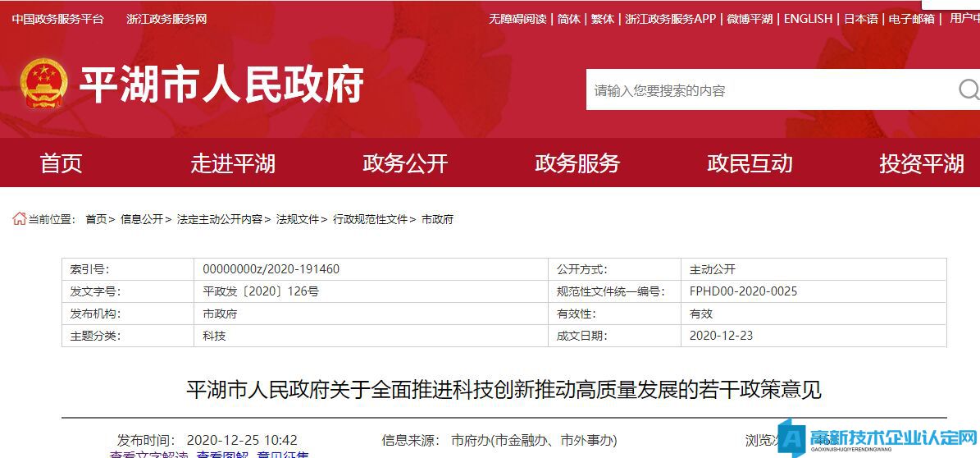Screen dimensions: 980x458
Task: Click the home icon beside 当前位置
Action: pos(20,219)
